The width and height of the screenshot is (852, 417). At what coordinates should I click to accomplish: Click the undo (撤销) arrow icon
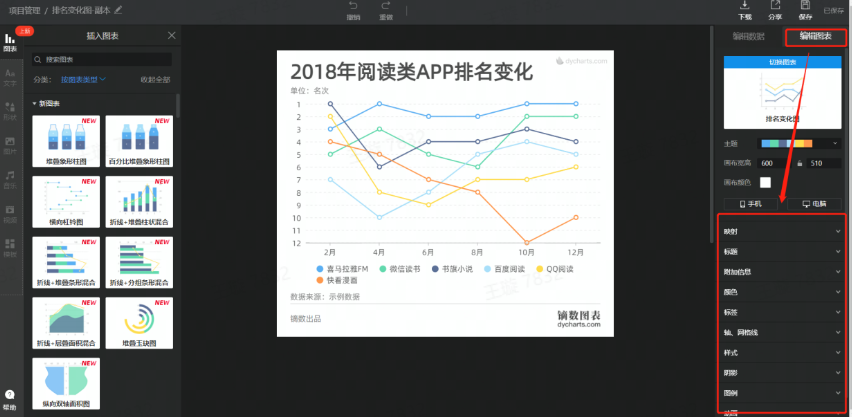(353, 5)
